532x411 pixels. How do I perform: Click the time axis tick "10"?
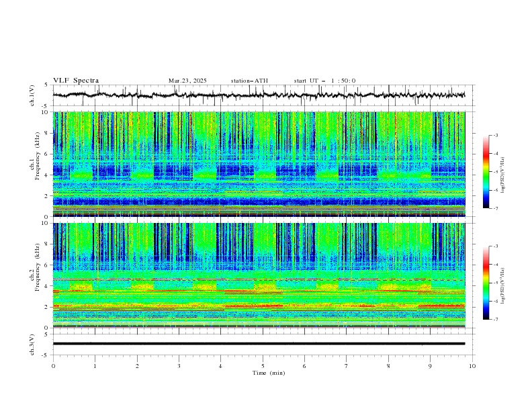pos(472,366)
